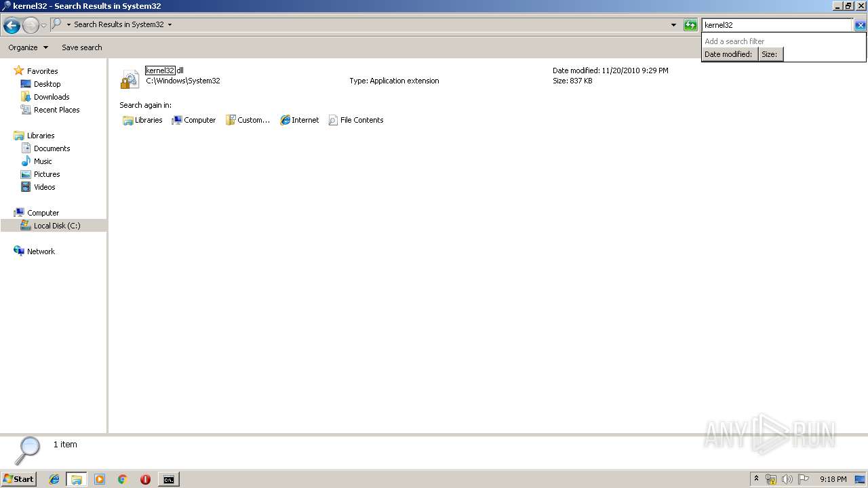Open Network in the navigation pane
The image size is (868, 488).
(41, 251)
